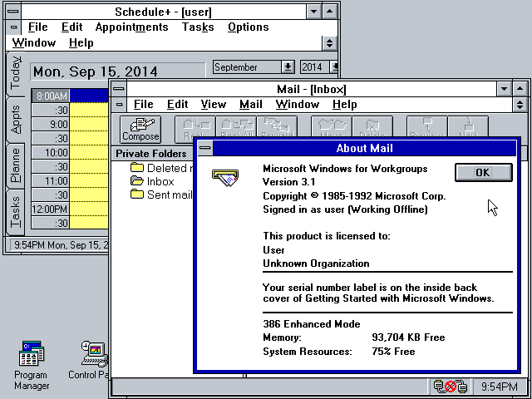
Task: Select the Sent mail folder
Action: tap(160, 195)
